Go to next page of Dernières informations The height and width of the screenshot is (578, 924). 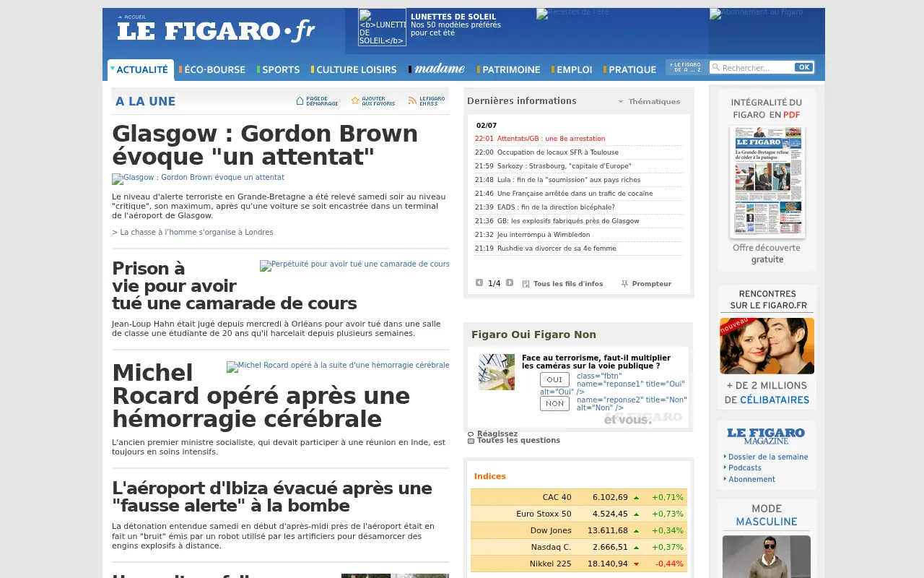(x=510, y=282)
